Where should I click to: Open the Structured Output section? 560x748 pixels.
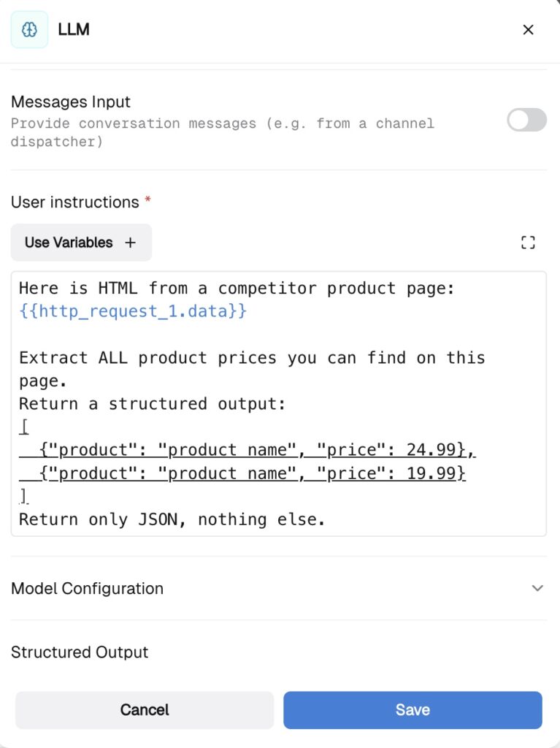(x=80, y=652)
